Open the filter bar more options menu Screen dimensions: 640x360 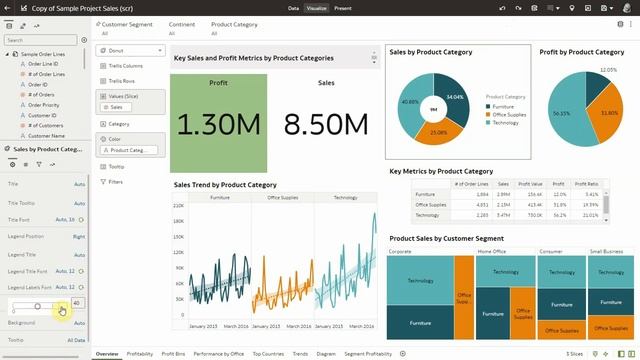click(631, 24)
